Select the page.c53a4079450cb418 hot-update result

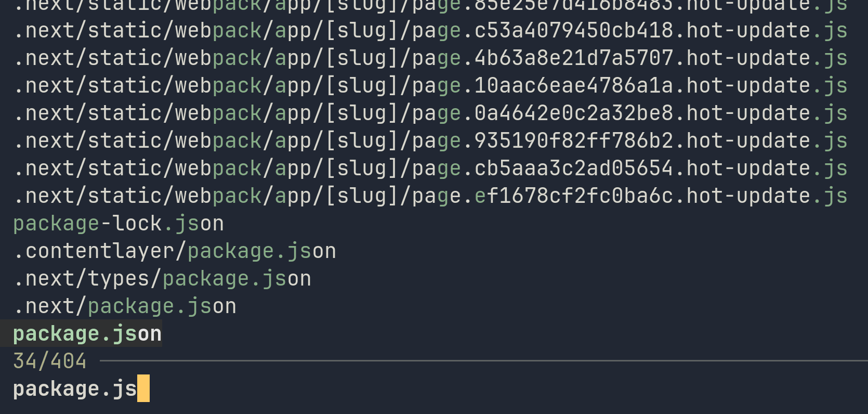(x=430, y=31)
